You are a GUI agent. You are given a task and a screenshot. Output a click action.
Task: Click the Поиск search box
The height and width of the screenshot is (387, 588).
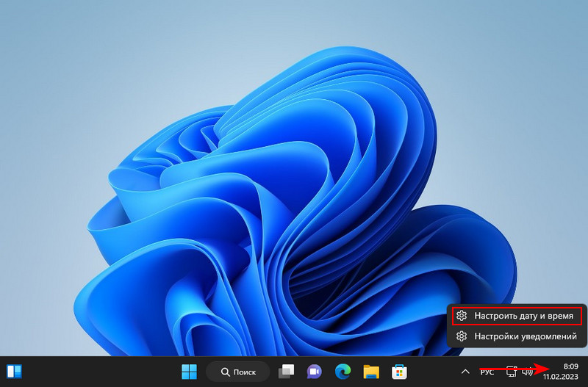pyautogui.click(x=237, y=372)
